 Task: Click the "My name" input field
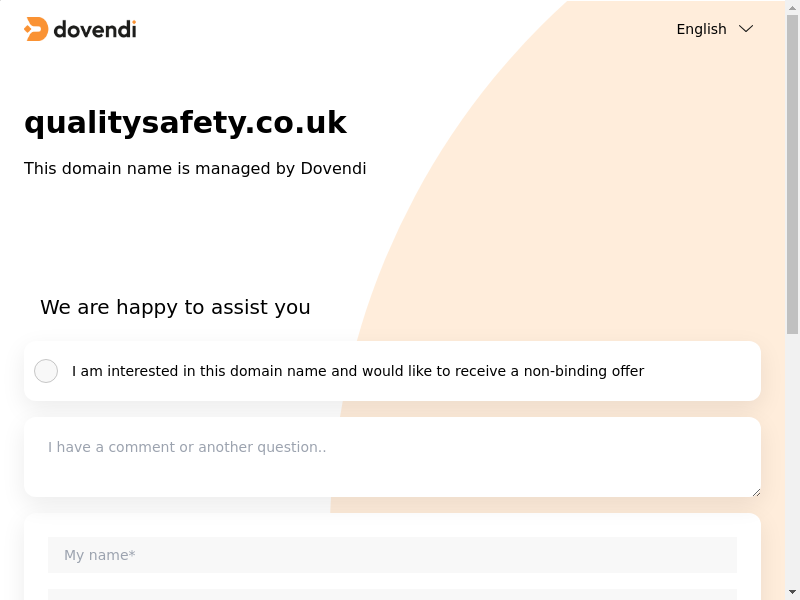point(392,555)
